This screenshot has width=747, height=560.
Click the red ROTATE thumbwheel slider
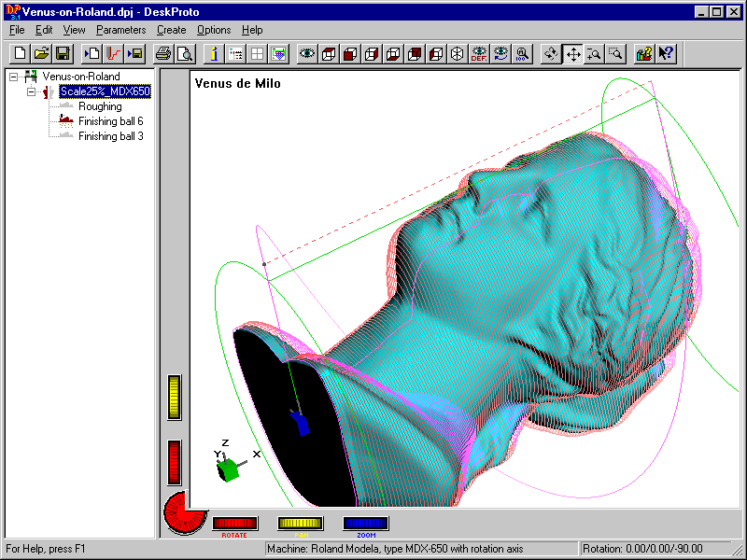click(x=235, y=524)
